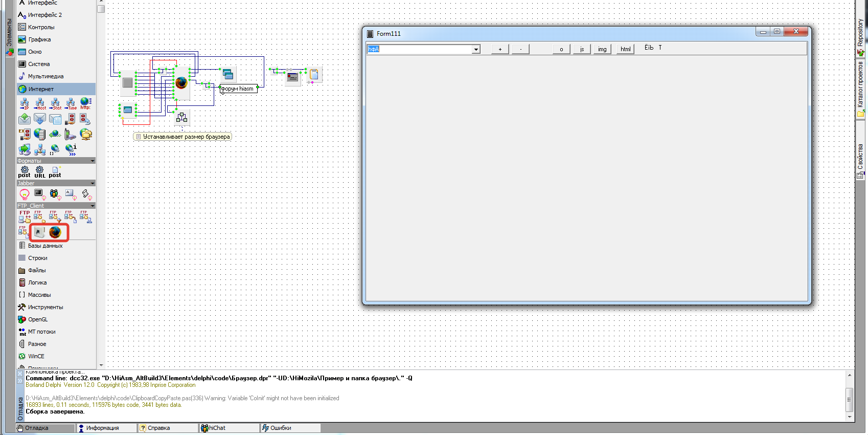Screen dimensions: 868x435
Task: Click the hierarchy tree node on scheme
Action: [181, 118]
